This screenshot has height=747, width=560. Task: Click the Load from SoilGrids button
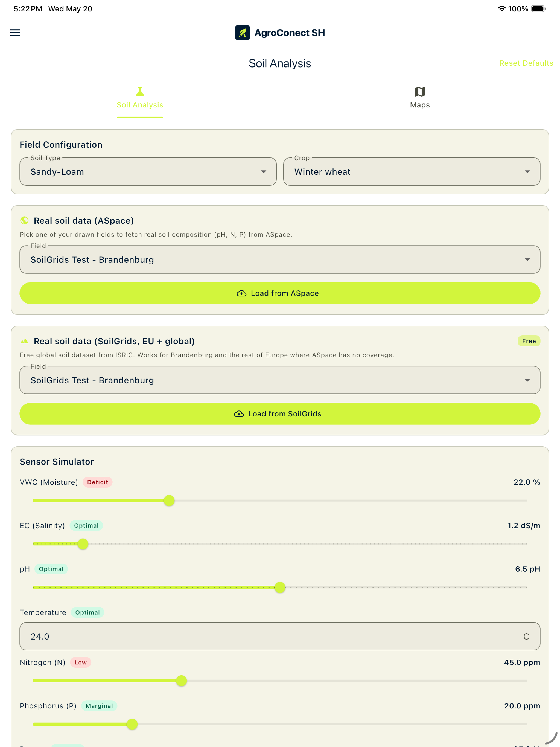[x=280, y=414]
